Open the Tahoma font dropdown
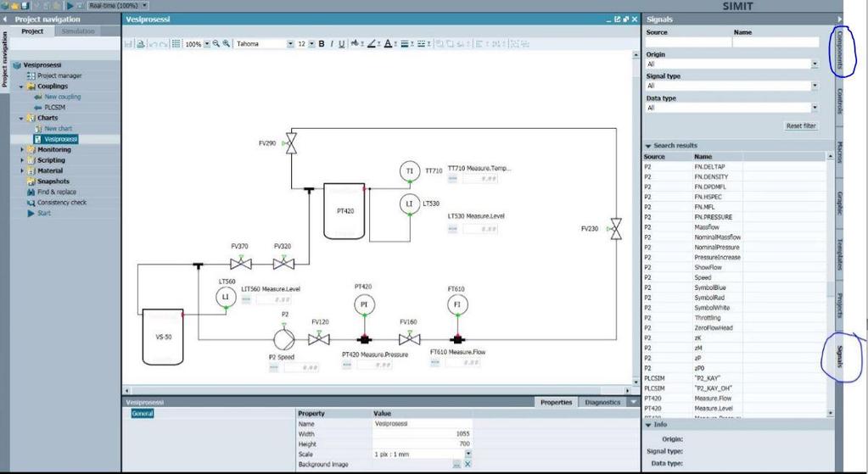Viewport: 868px width, 474px height. coord(290,44)
